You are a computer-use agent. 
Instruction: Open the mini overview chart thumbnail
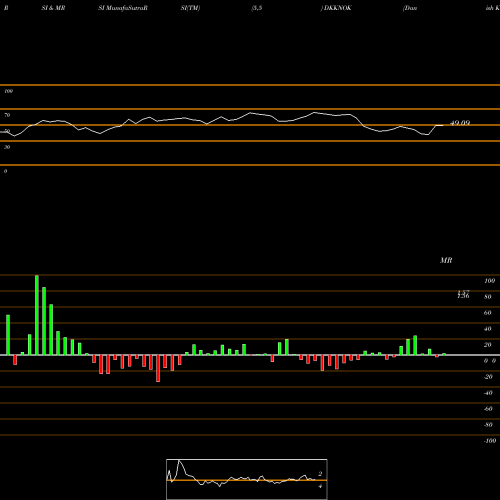point(247,479)
